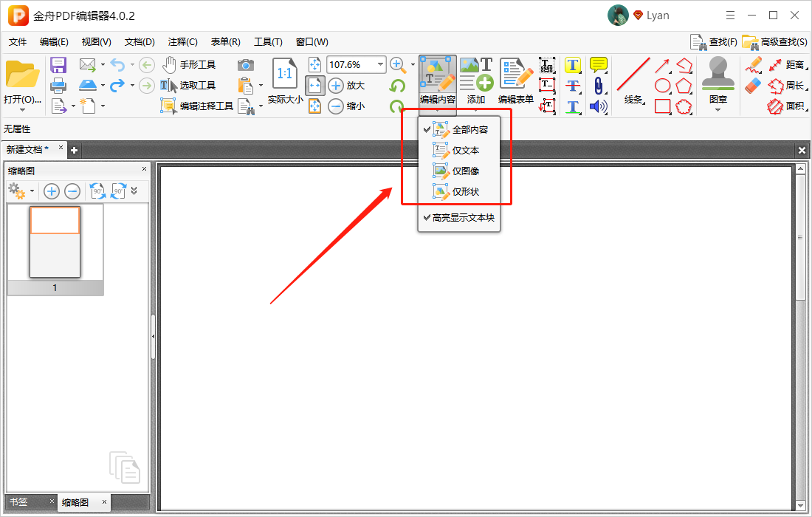Select the hand tool (手形工具)

189,65
